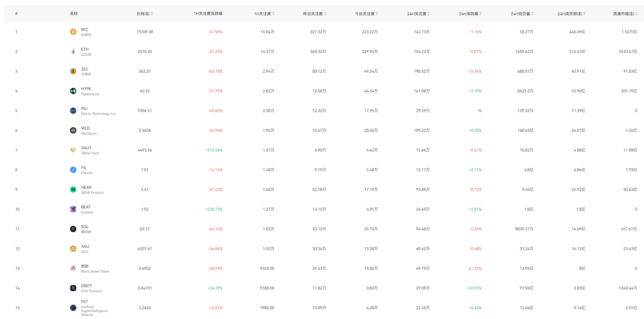Click the BTC Bitcoin coin icon
The width and height of the screenshot is (644, 319).
coord(73,32)
